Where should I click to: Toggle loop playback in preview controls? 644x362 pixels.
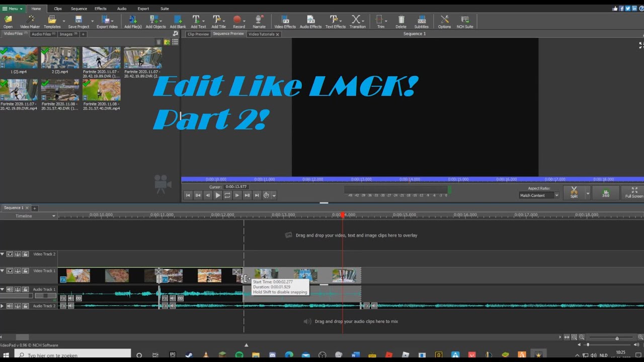[x=227, y=195]
